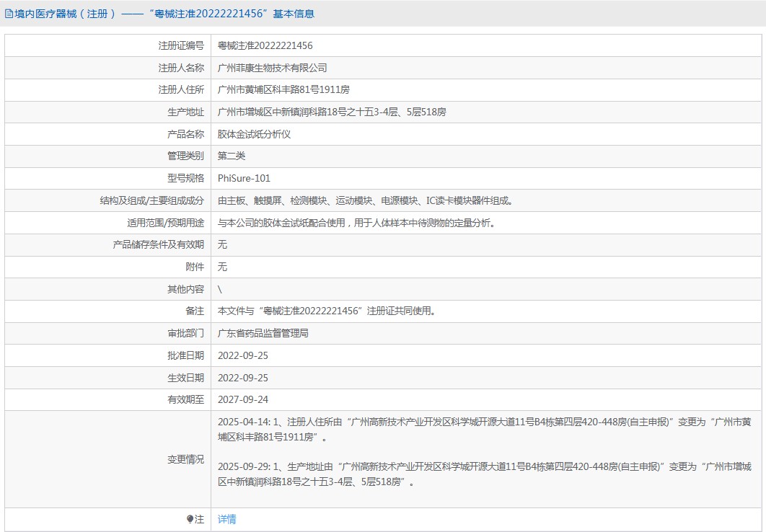Image resolution: width=766 pixels, height=532 pixels.
Task: Click the 审批部门 label cell
Action: tap(108, 333)
